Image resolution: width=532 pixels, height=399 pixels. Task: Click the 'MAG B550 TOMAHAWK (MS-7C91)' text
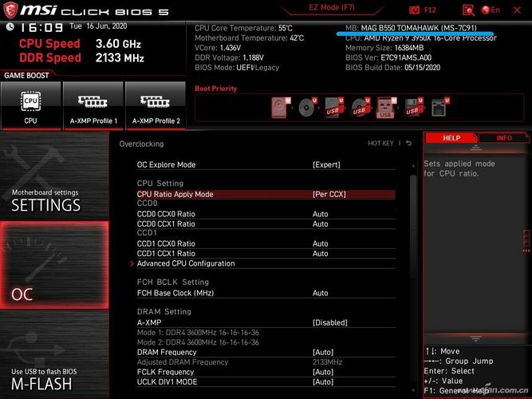[419, 28]
